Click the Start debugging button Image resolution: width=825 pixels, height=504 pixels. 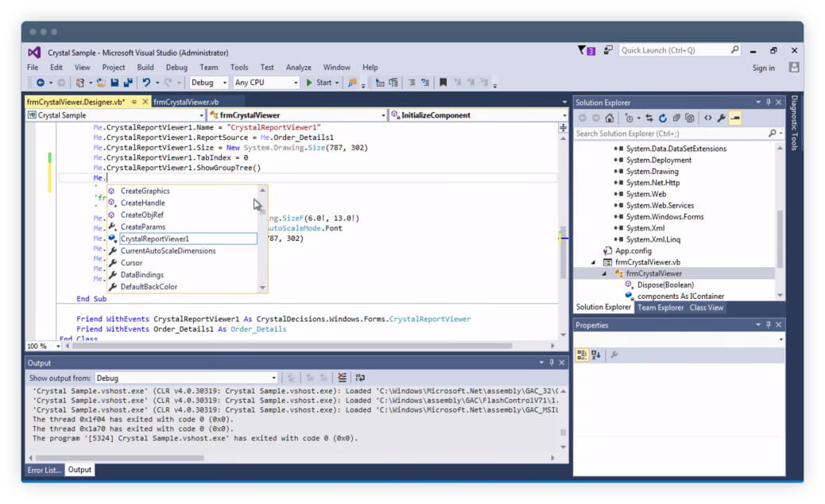(320, 83)
